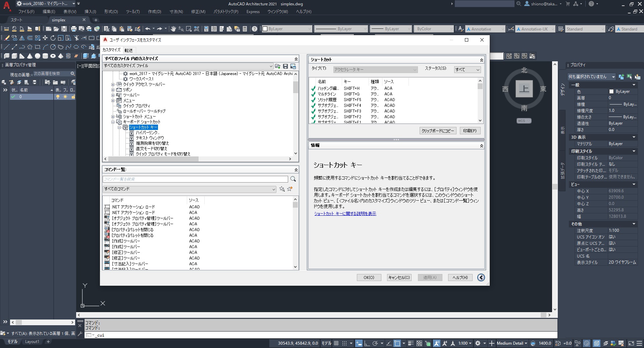Click the 色 ByLayer swatch in Properties palette
Image resolution: width=644 pixels, height=348 pixels.
click(x=611, y=91)
